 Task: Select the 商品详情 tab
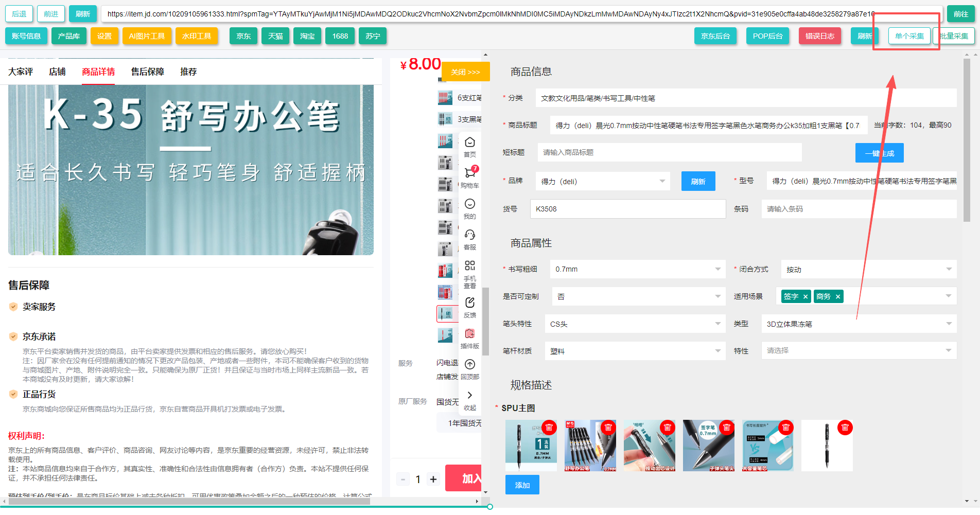point(98,72)
